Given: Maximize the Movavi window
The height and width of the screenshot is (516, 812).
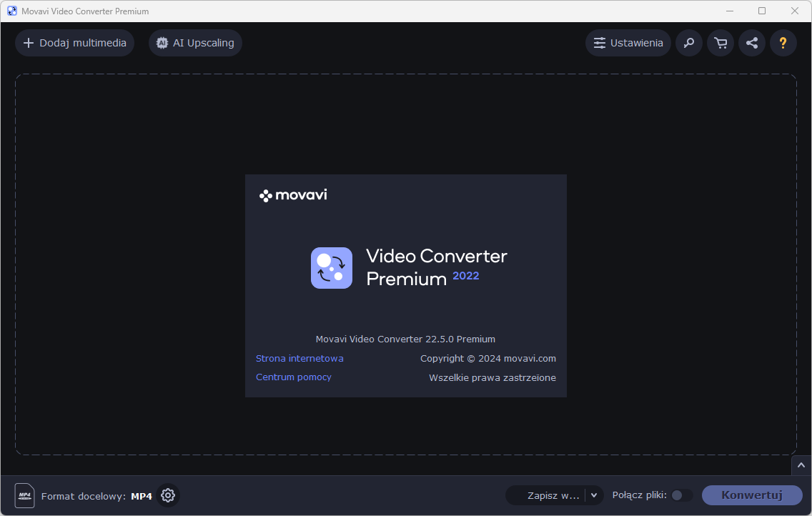Looking at the screenshot, I should pos(762,11).
